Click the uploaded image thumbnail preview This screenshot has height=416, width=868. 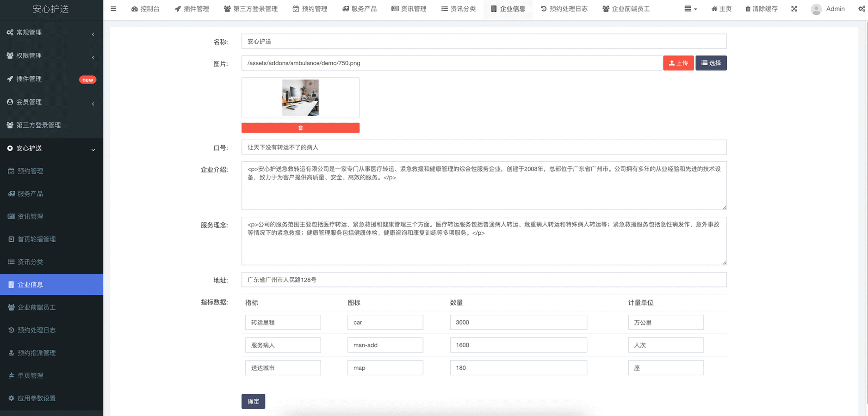pyautogui.click(x=300, y=98)
